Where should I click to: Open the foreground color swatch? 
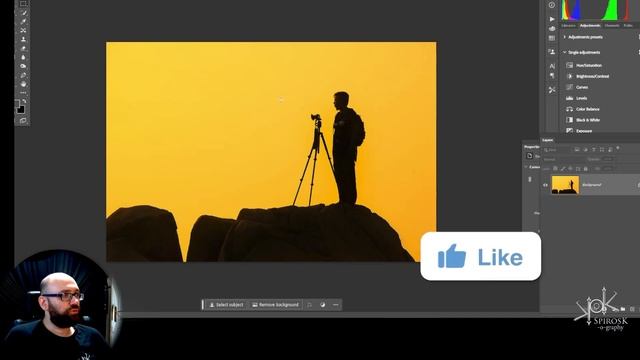16,103
